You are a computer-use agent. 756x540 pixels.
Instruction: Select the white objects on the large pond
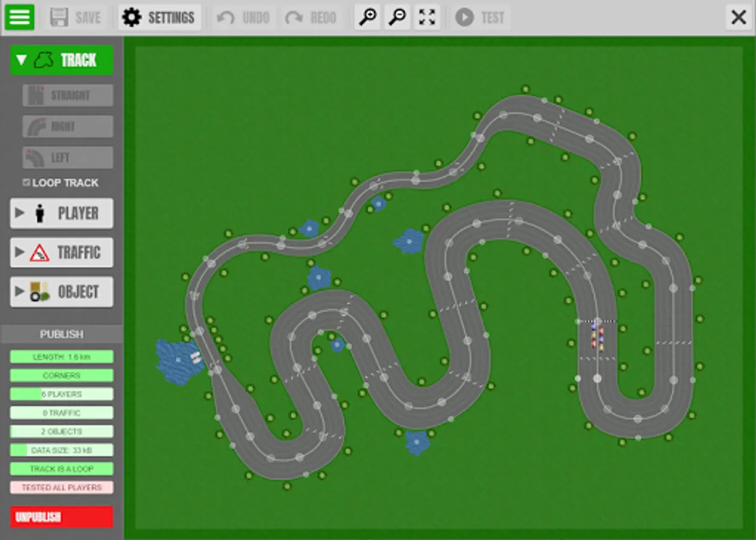pyautogui.click(x=196, y=358)
